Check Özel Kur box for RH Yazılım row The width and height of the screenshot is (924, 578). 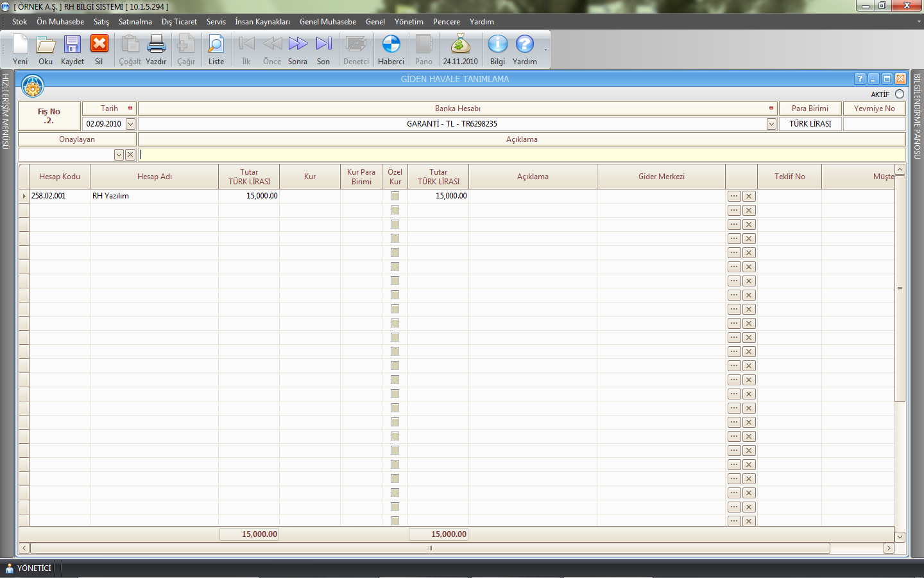pyautogui.click(x=395, y=196)
